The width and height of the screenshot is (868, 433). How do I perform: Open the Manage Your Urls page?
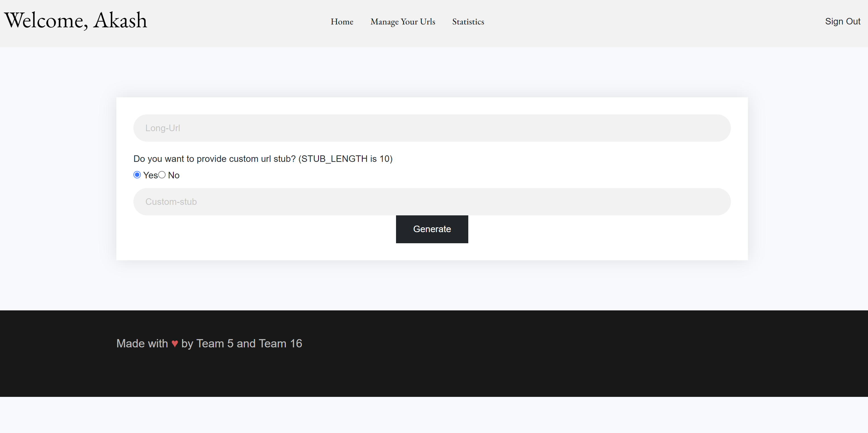click(x=403, y=22)
